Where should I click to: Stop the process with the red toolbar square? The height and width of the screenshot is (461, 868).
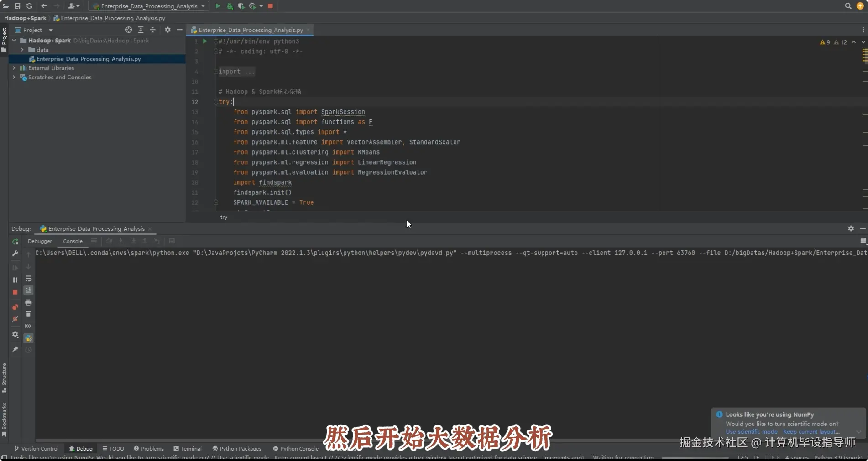(270, 6)
